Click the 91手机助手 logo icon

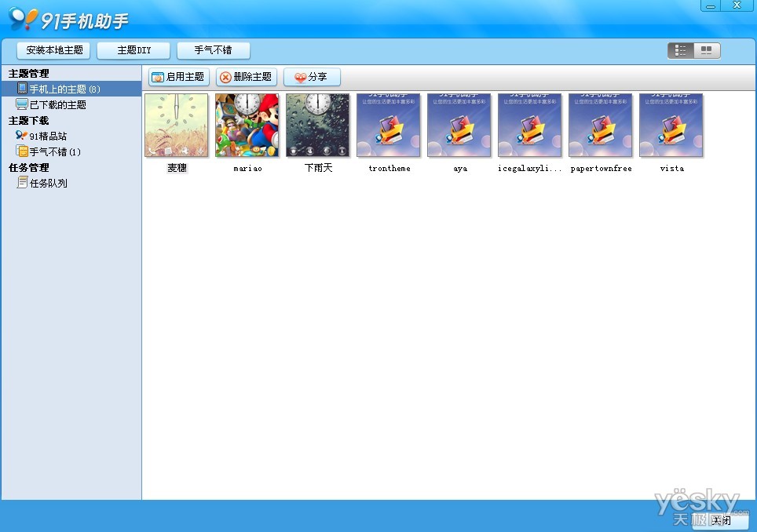pos(23,19)
